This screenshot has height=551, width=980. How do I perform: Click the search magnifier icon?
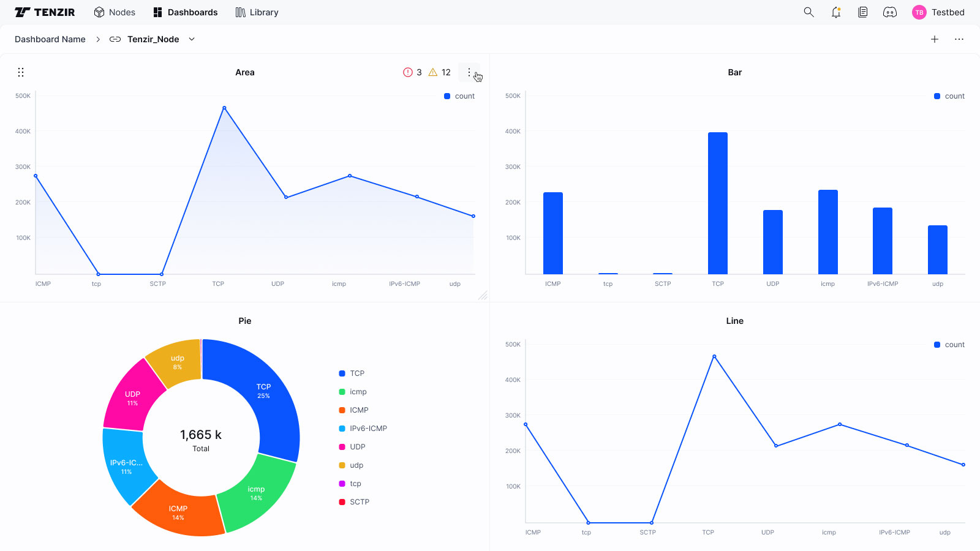pos(809,12)
